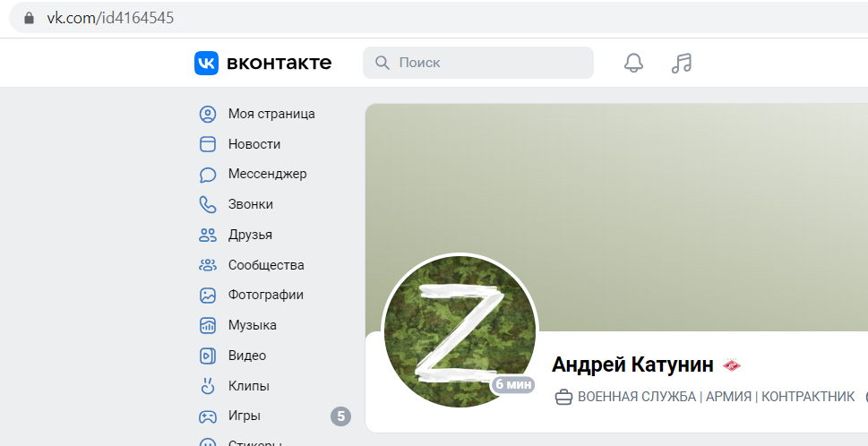Screen dimensions: 868x446
Task: Focus the Поиск search field
Action: (x=478, y=63)
